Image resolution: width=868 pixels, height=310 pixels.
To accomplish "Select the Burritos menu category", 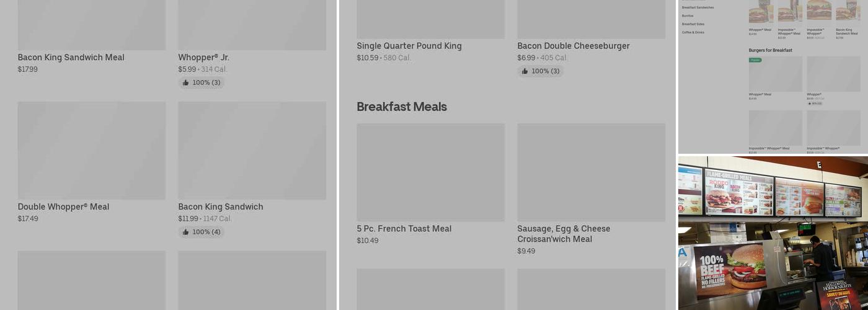I will point(688,15).
